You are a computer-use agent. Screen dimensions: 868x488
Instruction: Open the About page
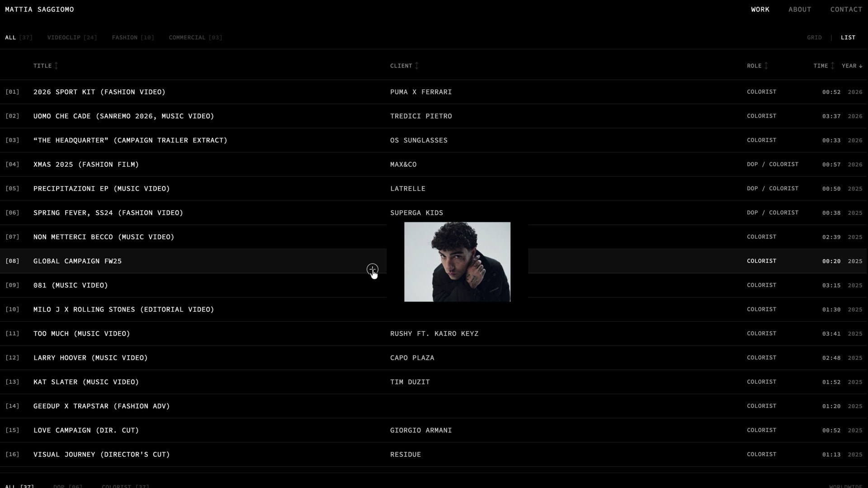coord(800,9)
